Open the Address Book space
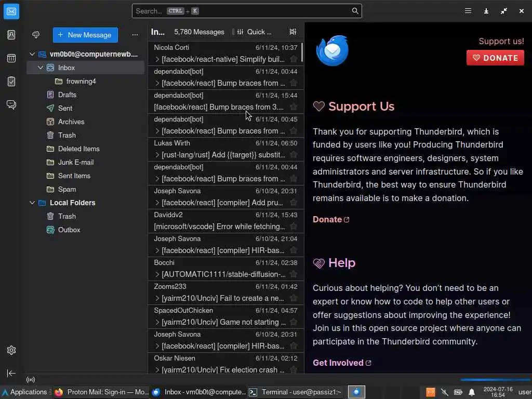The width and height of the screenshot is (532, 399). coord(11,35)
